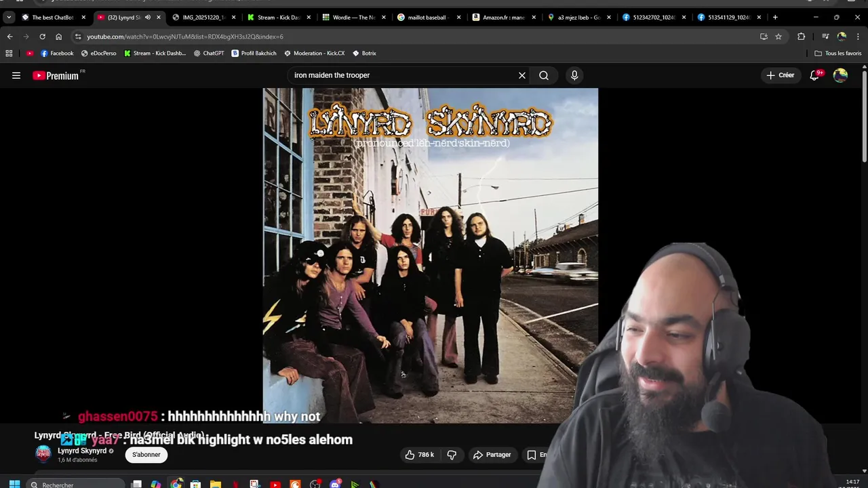
Task: Open the ChatGPT bookmark
Action: 209,53
